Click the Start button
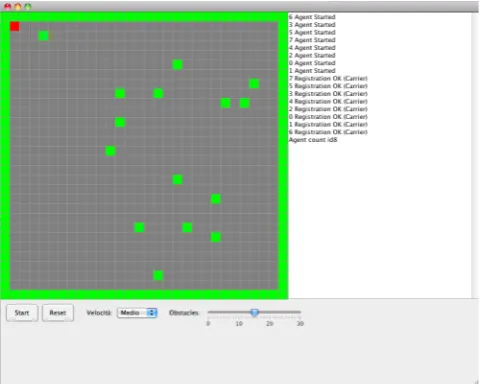Image resolution: width=481 pixels, height=384 pixels. (22, 313)
